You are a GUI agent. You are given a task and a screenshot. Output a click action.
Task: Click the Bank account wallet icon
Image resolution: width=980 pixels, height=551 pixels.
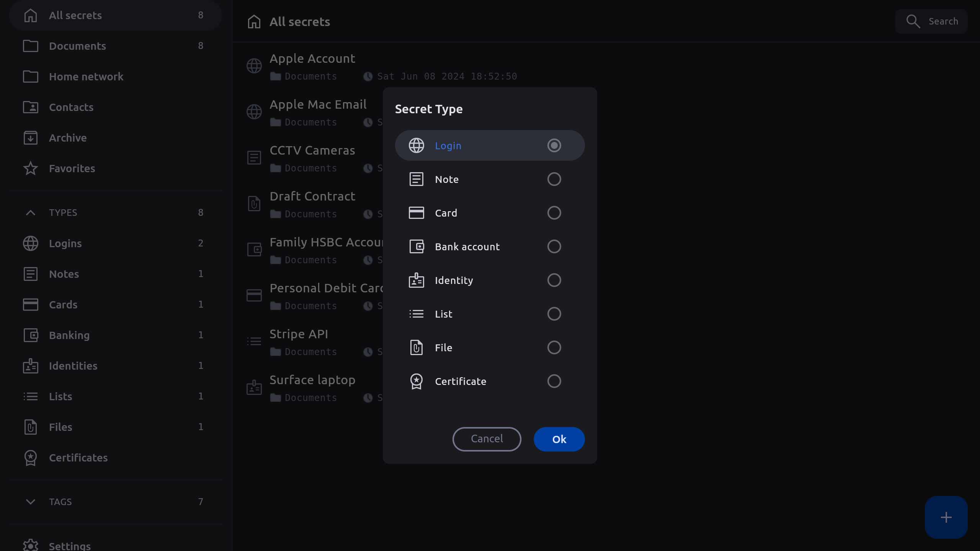pos(416,246)
